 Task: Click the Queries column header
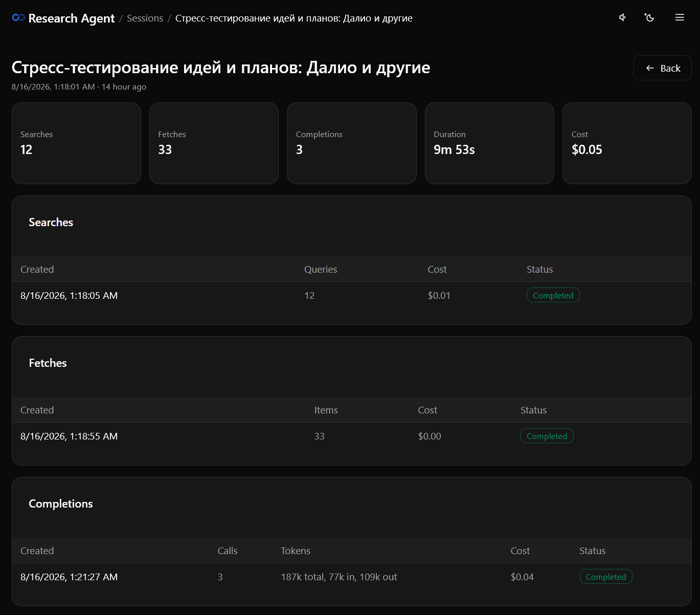tap(321, 270)
